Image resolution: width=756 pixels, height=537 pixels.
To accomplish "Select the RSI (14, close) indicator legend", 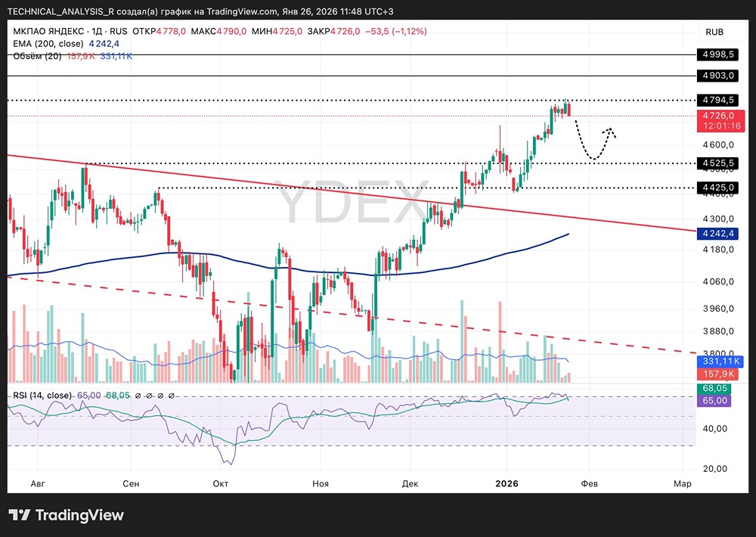I will pyautogui.click(x=42, y=396).
